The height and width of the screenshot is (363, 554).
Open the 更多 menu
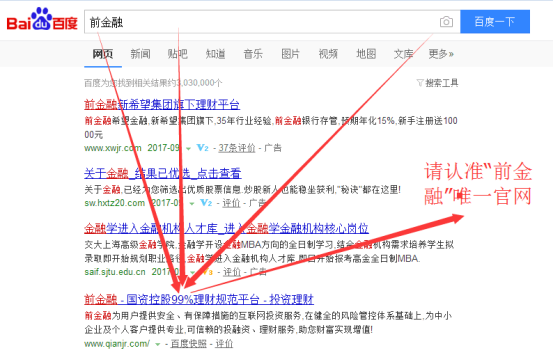[441, 54]
